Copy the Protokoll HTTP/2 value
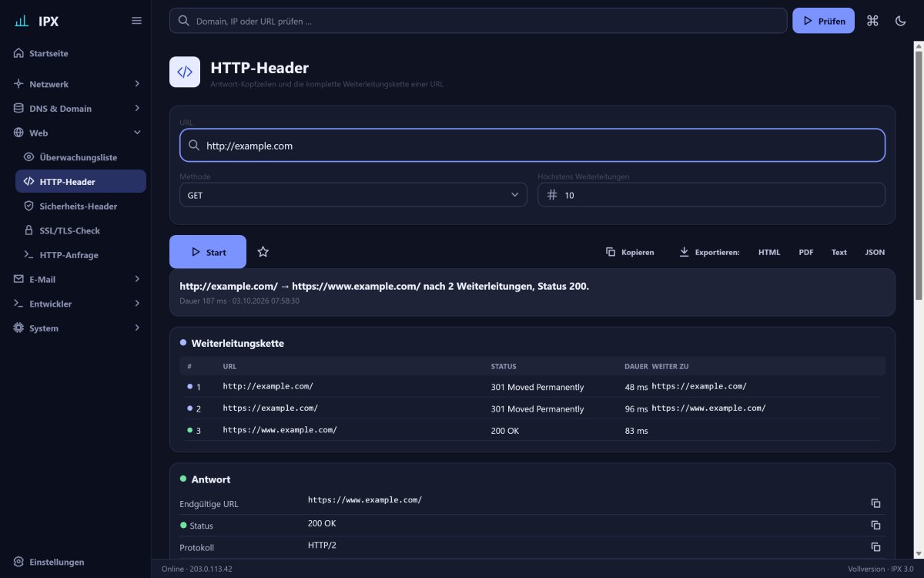924x578 pixels. [875, 546]
